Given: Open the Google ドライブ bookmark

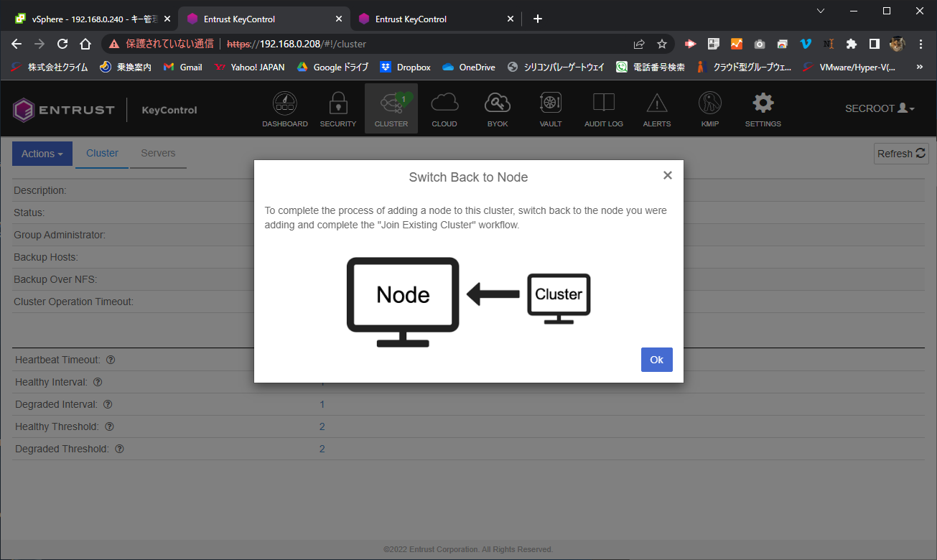Looking at the screenshot, I should click(x=332, y=67).
